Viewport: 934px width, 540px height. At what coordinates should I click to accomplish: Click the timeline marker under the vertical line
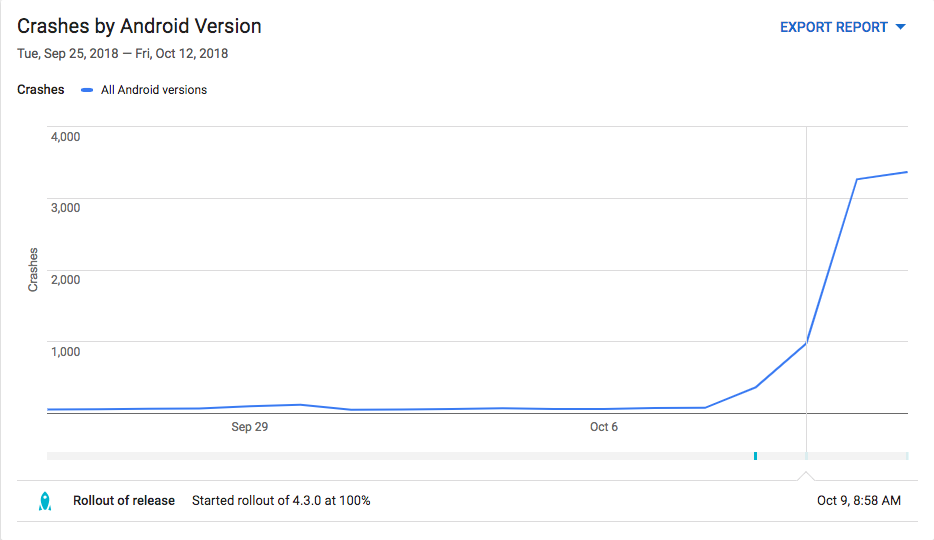pos(806,456)
